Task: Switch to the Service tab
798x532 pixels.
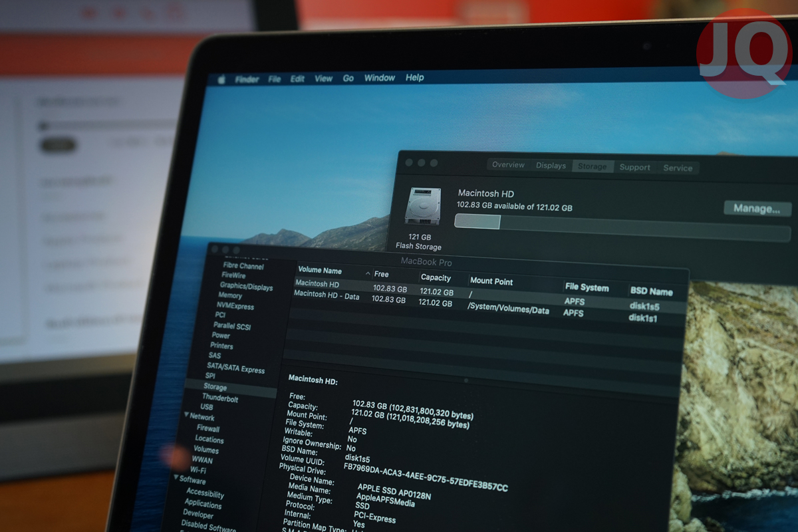Action: [678, 168]
